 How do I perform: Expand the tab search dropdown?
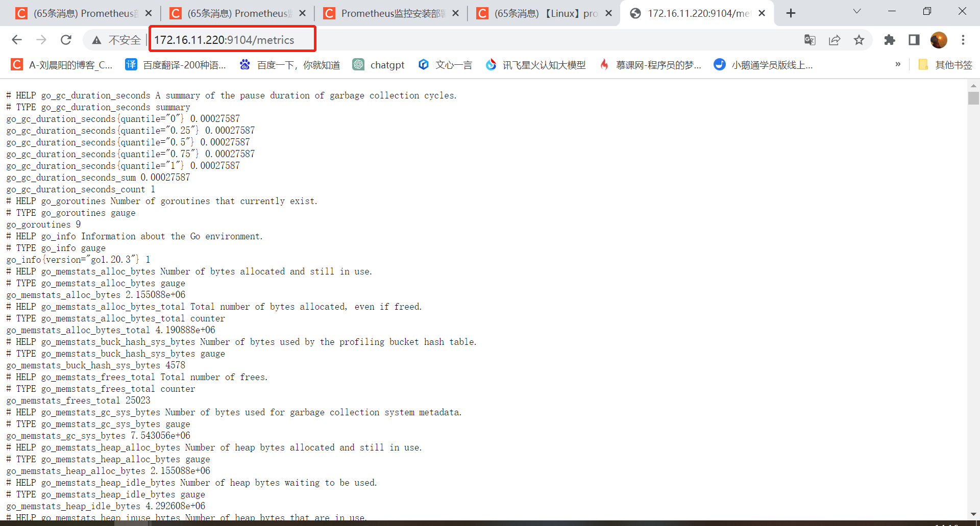click(x=857, y=11)
